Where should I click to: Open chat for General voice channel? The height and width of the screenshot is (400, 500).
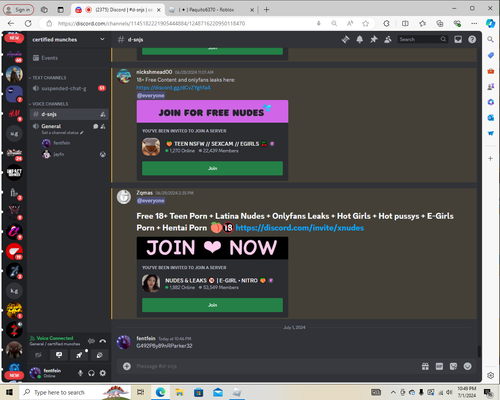[x=96, y=126]
